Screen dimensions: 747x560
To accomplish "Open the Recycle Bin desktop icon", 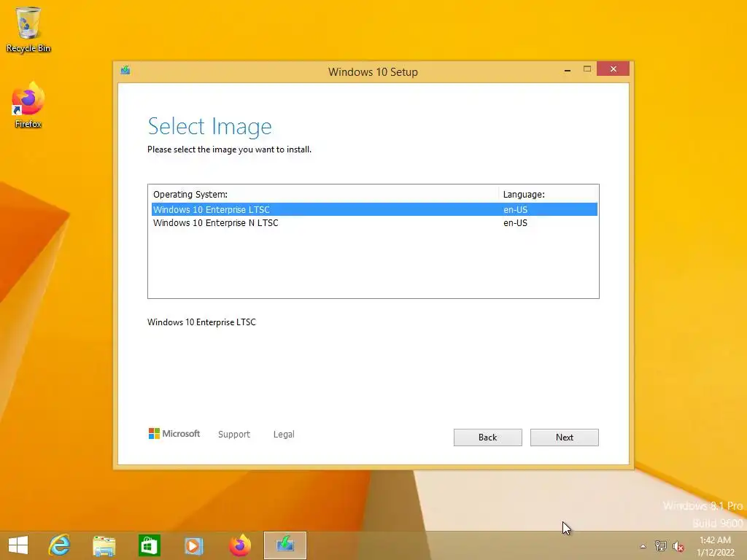I will click(x=28, y=29).
